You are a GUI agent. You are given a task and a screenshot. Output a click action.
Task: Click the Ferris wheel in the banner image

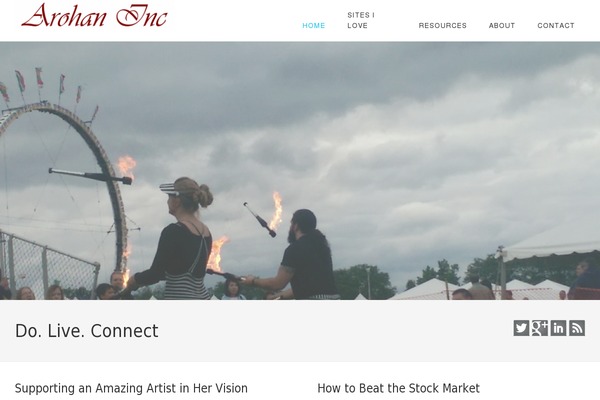(65, 184)
